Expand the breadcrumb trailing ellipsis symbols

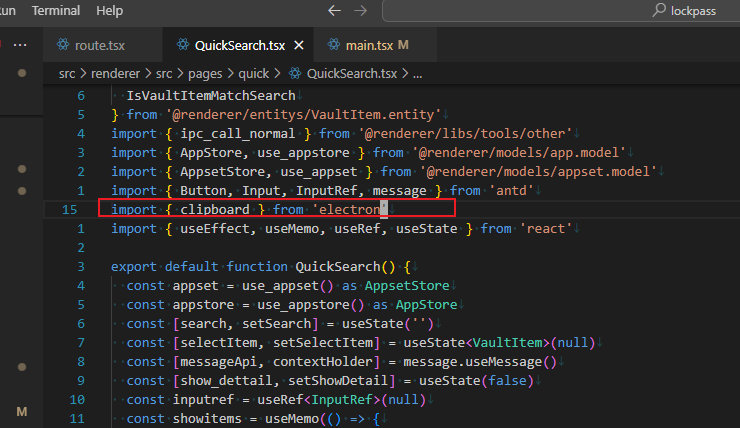click(417, 74)
